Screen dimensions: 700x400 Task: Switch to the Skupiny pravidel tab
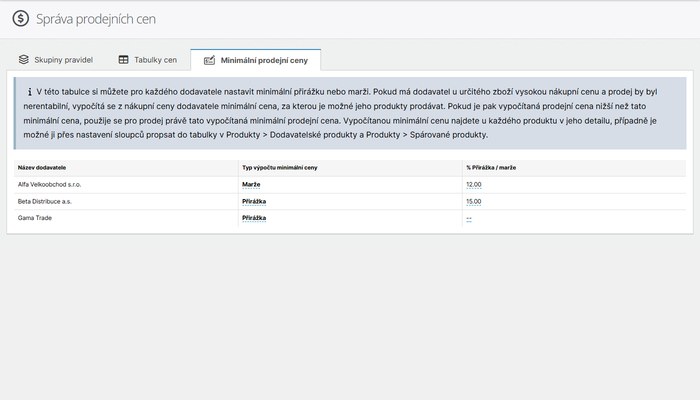pos(56,60)
